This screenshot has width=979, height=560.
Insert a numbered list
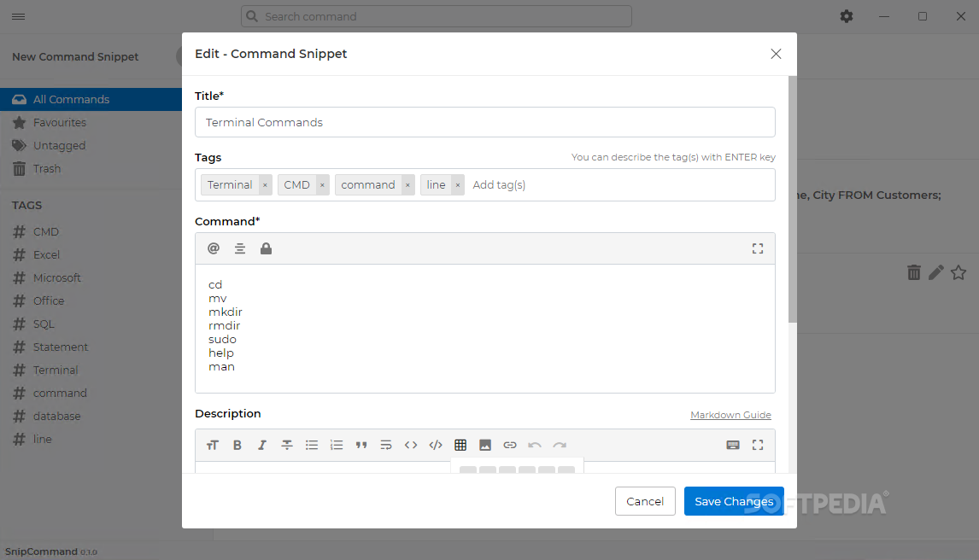click(x=337, y=446)
